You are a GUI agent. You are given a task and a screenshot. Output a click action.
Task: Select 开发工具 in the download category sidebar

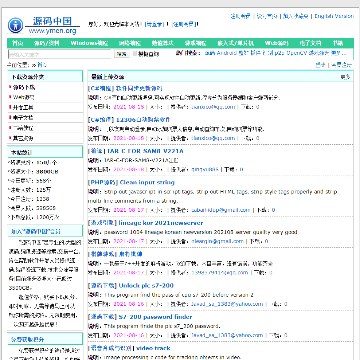click(x=23, y=107)
